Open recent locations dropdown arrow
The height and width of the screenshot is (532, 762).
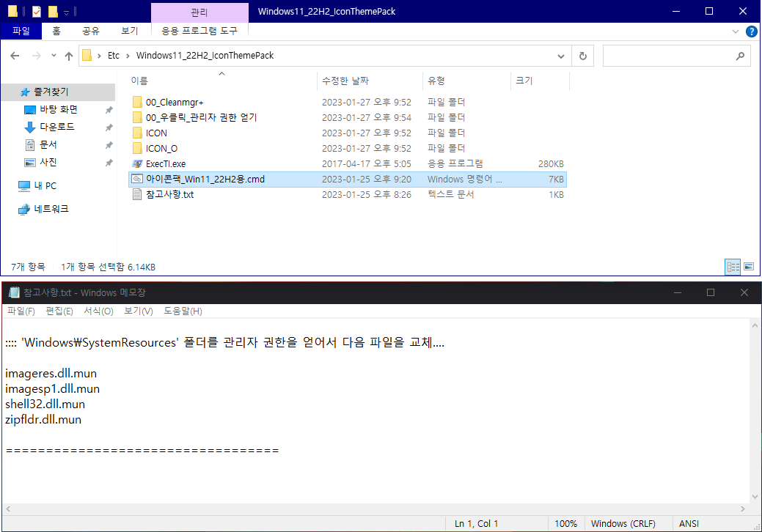54,56
